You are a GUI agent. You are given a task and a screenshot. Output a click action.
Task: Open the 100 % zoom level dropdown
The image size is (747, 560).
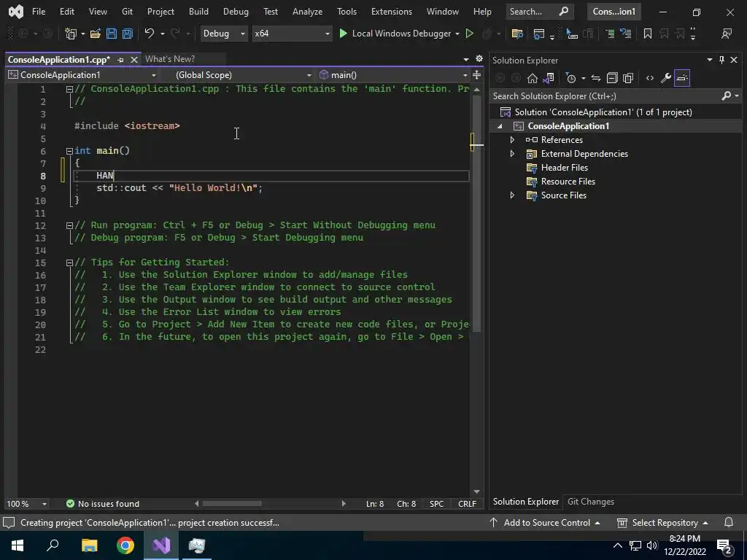27,503
